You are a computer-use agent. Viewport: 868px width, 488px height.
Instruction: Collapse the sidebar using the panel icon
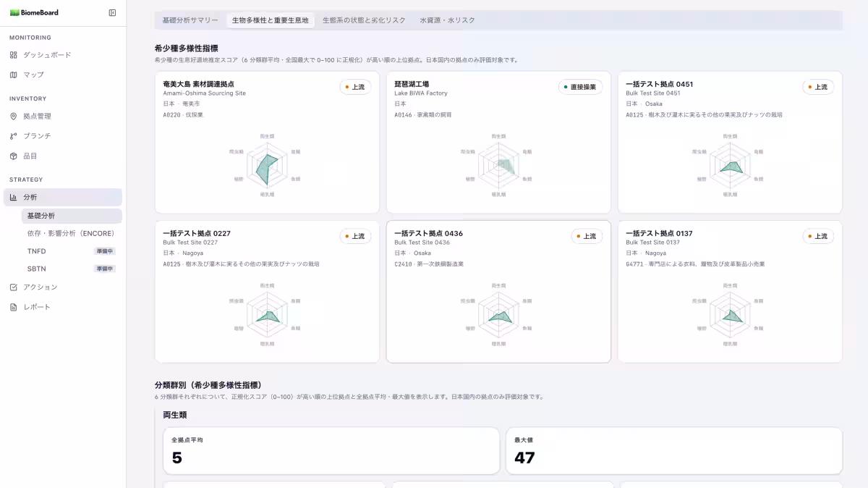[x=112, y=12]
